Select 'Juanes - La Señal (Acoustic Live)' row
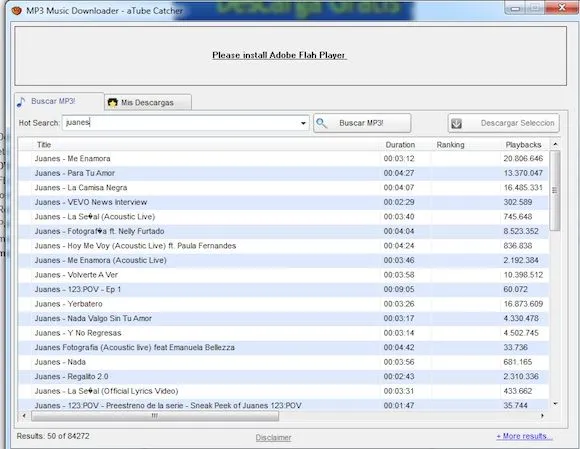The image size is (580, 449). (283, 217)
